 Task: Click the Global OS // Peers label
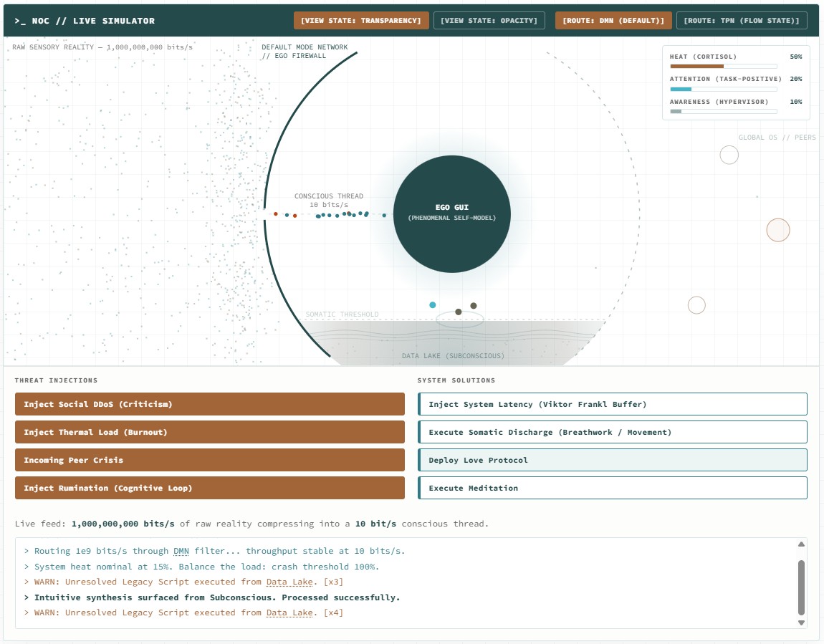[777, 137]
